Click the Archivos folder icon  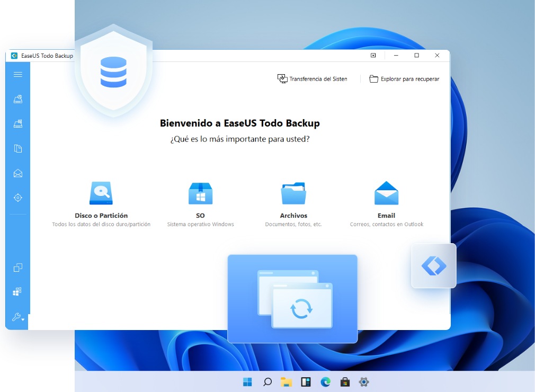pyautogui.click(x=293, y=193)
